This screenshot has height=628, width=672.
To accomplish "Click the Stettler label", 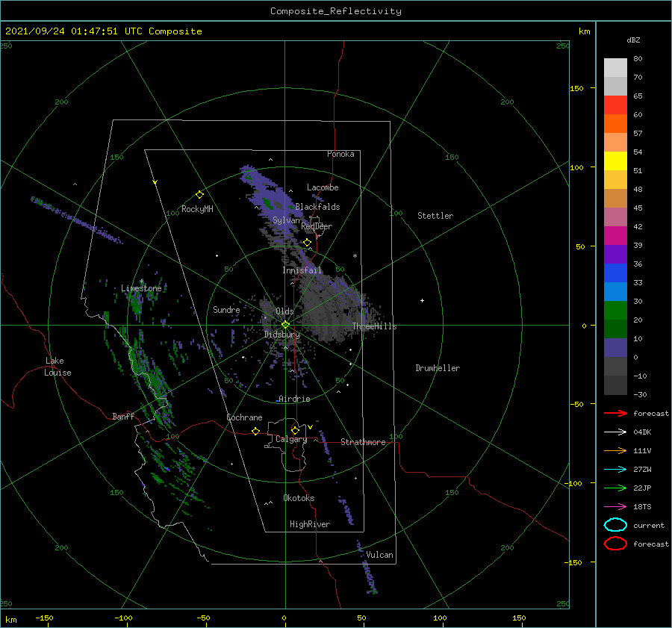I will pos(435,216).
